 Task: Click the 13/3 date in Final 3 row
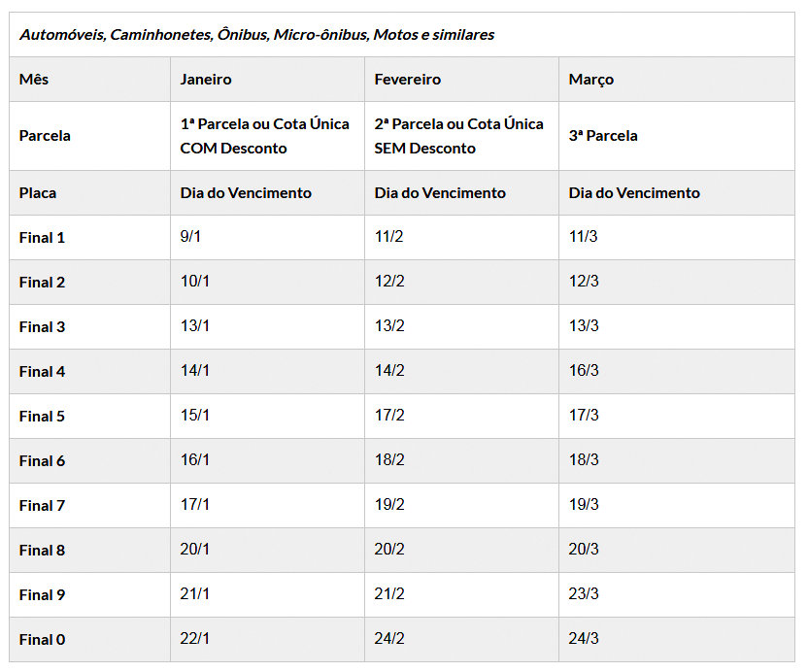[584, 326]
